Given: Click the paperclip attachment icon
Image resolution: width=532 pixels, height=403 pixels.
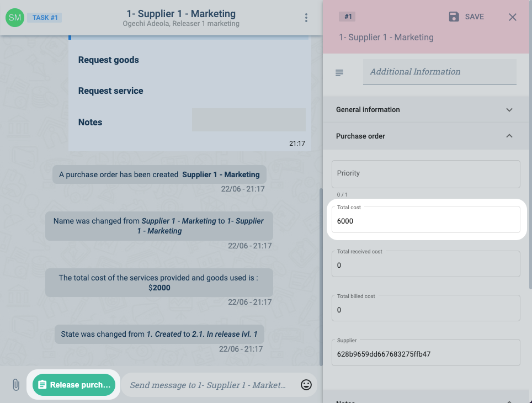Looking at the screenshot, I should point(15,385).
